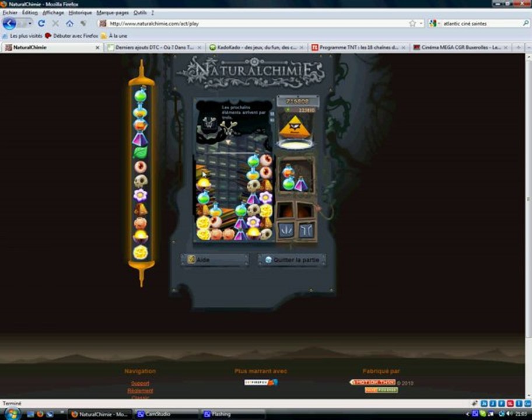This screenshot has height=420, width=532.
Task: Click the green leaf in element chain
Action: coord(141,153)
